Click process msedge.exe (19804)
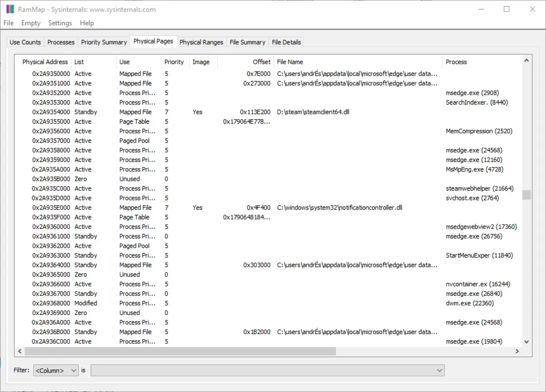546x392 pixels. 474,342
